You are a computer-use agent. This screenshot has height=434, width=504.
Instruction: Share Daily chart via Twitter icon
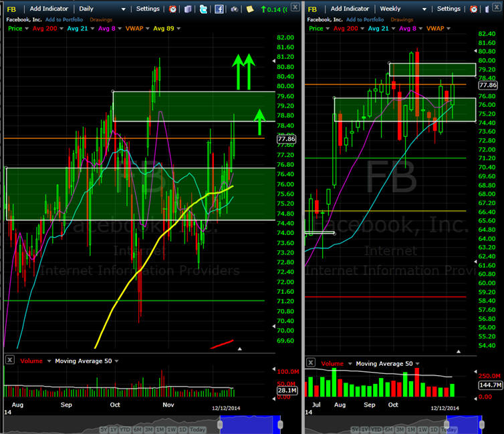tap(203, 9)
